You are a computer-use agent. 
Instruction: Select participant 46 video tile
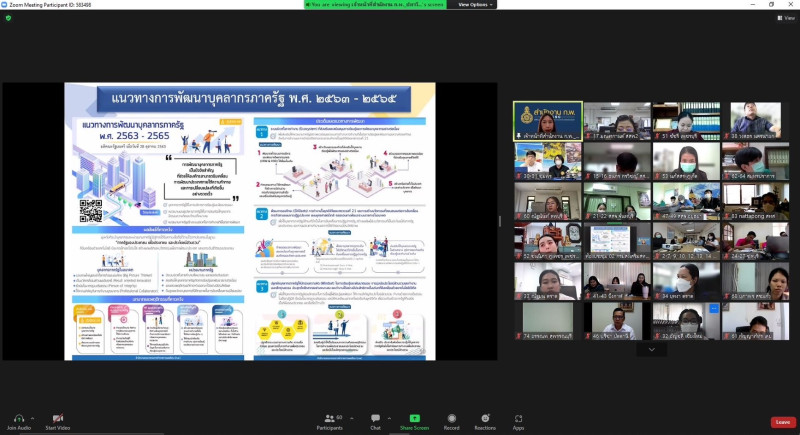tap(617, 321)
